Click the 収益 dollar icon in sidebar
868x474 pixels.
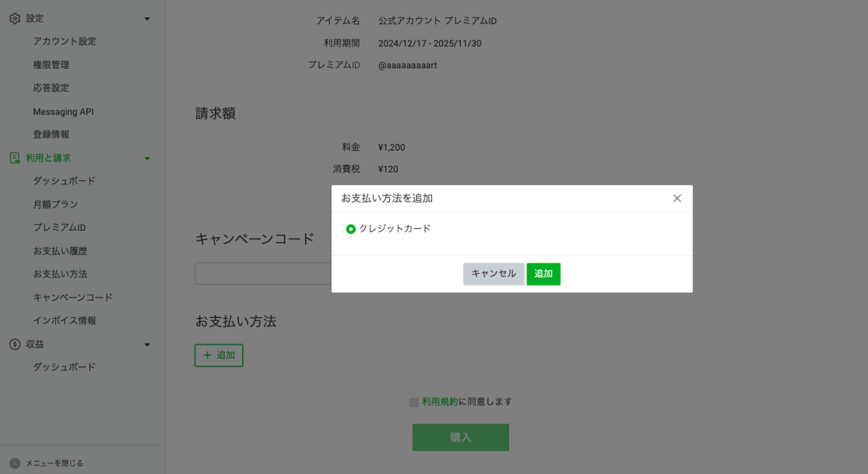point(13,345)
